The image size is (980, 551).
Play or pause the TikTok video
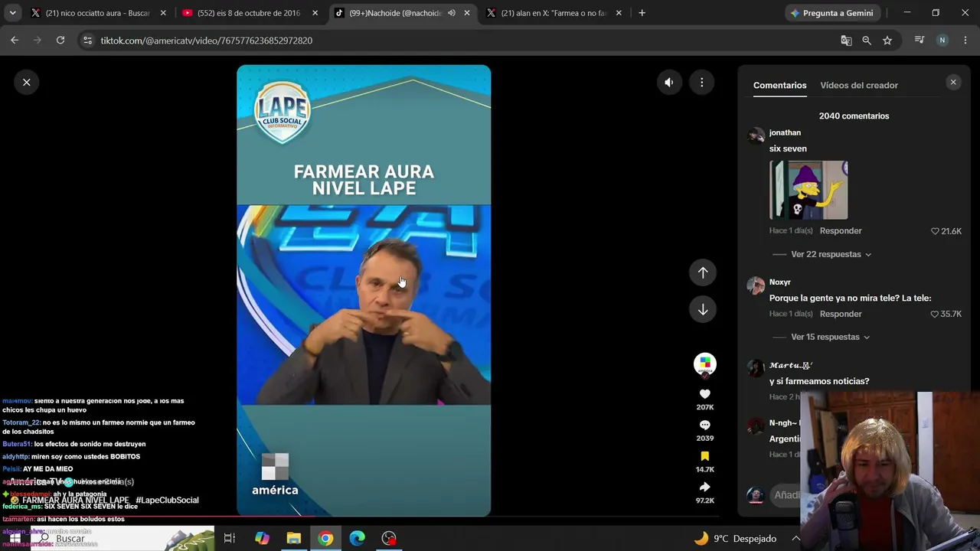pyautogui.click(x=364, y=291)
